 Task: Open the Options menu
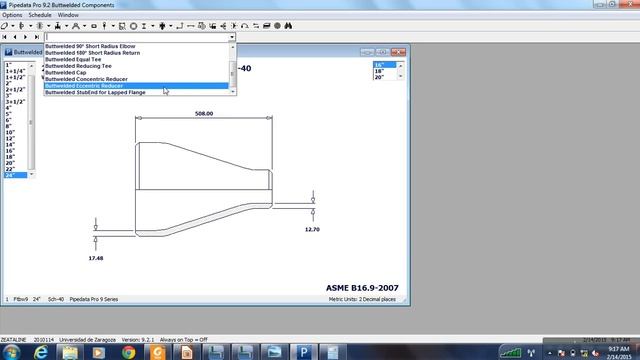[x=12, y=15]
